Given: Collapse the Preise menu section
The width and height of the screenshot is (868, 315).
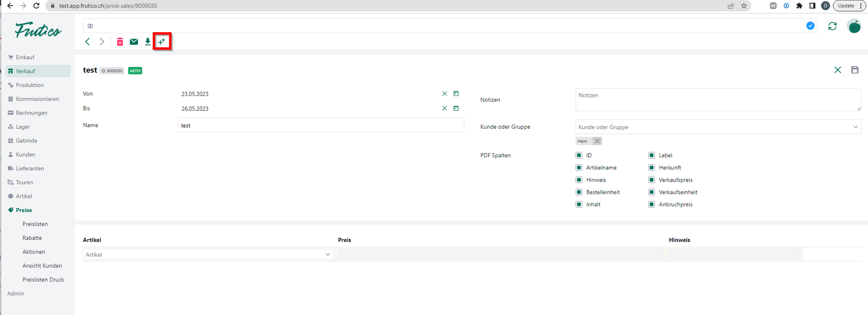Looking at the screenshot, I should pos(24,210).
